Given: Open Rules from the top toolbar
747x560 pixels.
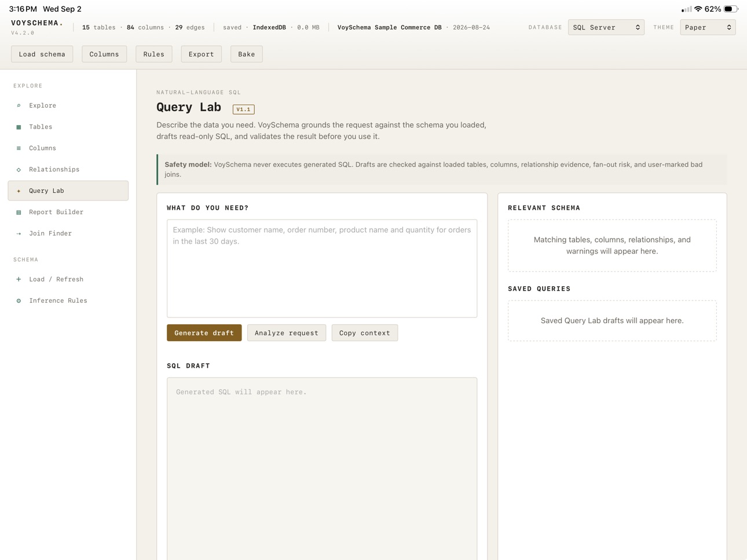Looking at the screenshot, I should 154,54.
